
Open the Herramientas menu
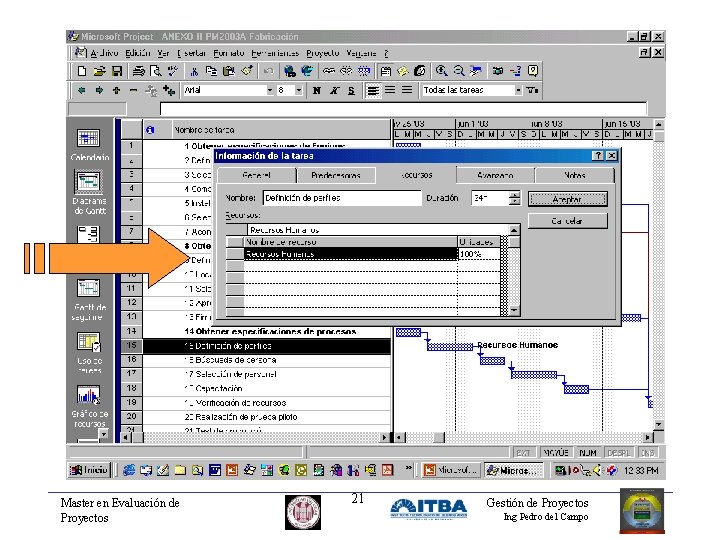[x=276, y=53]
